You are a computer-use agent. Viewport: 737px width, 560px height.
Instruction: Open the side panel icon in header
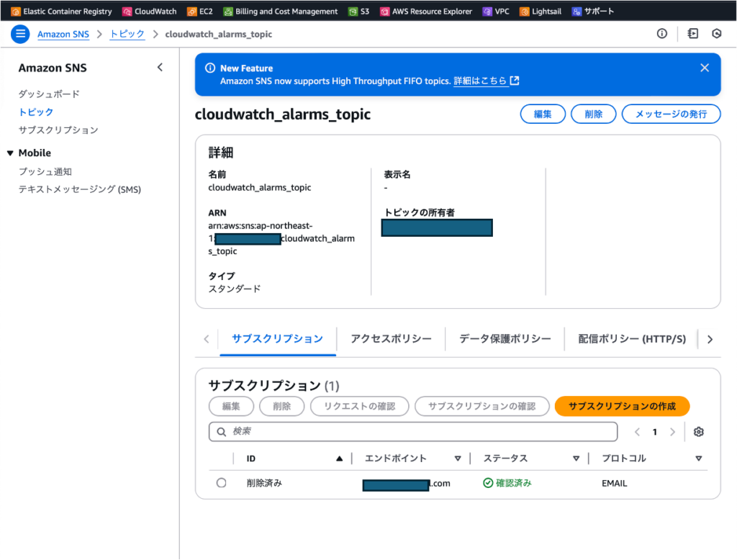pos(693,33)
